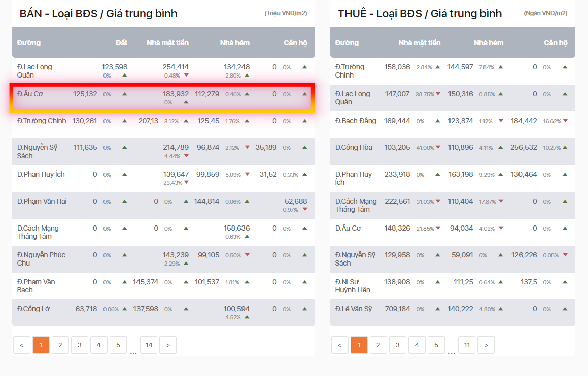
Task: Click red down arrow beside 23.43%
Action: (x=186, y=183)
